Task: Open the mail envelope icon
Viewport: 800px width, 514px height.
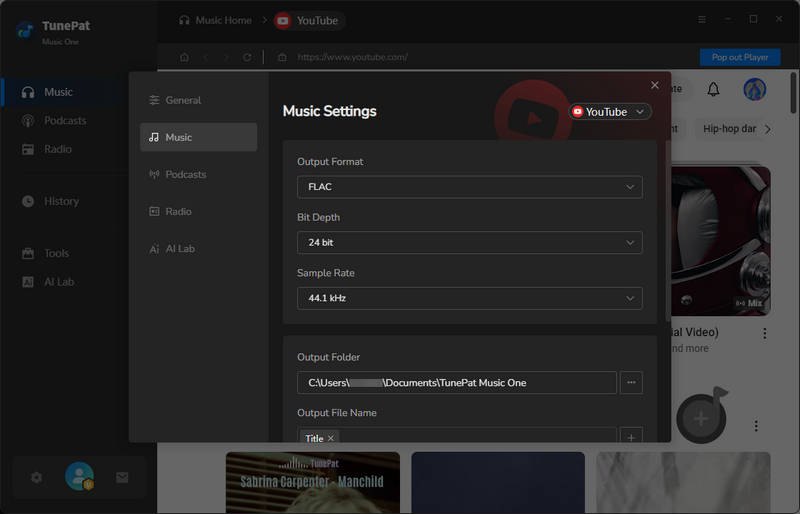Action: [122, 478]
